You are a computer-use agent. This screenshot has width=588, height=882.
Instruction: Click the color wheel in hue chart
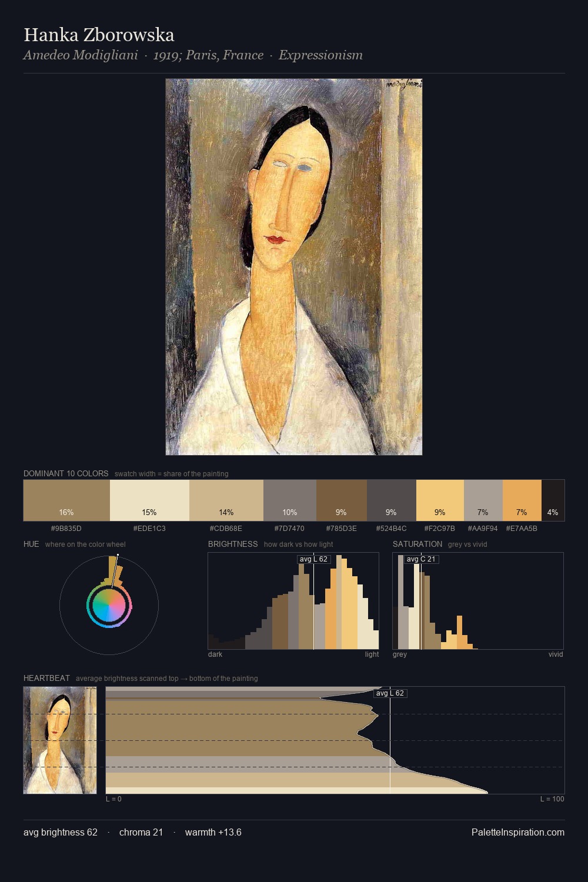coord(109,604)
